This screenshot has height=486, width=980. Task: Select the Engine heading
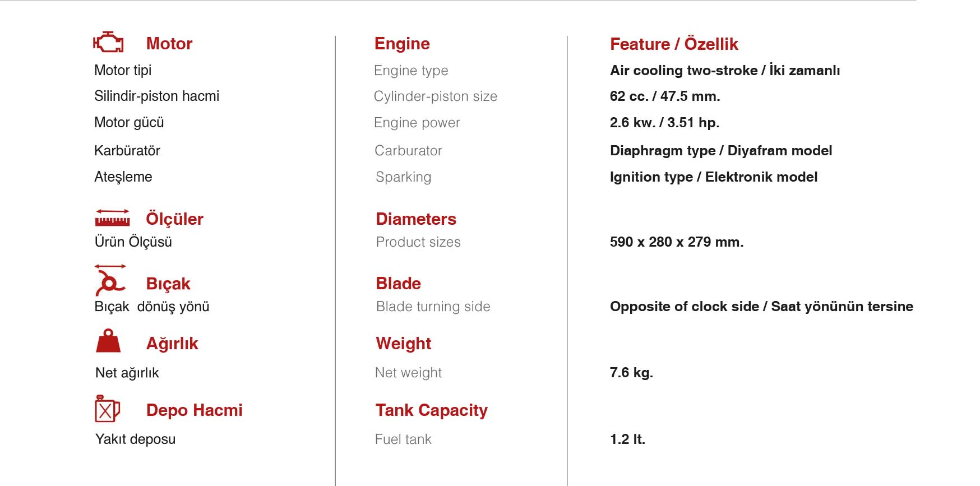402,44
